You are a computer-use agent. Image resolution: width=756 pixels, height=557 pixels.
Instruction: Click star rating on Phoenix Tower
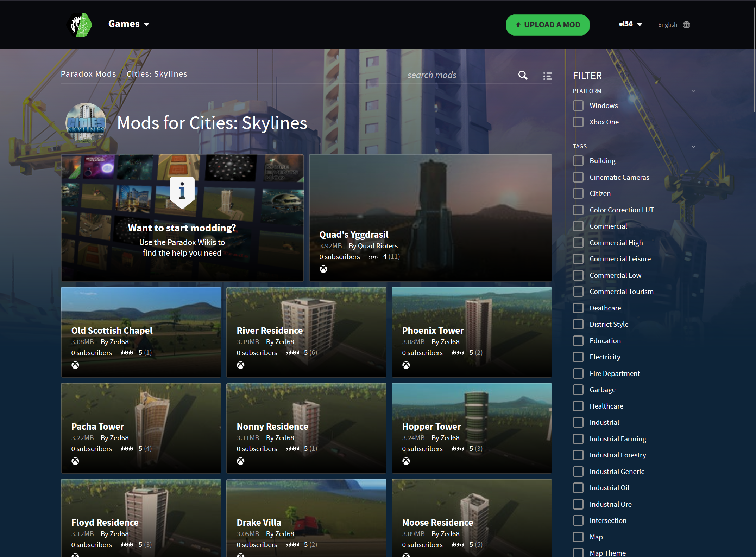tap(458, 353)
